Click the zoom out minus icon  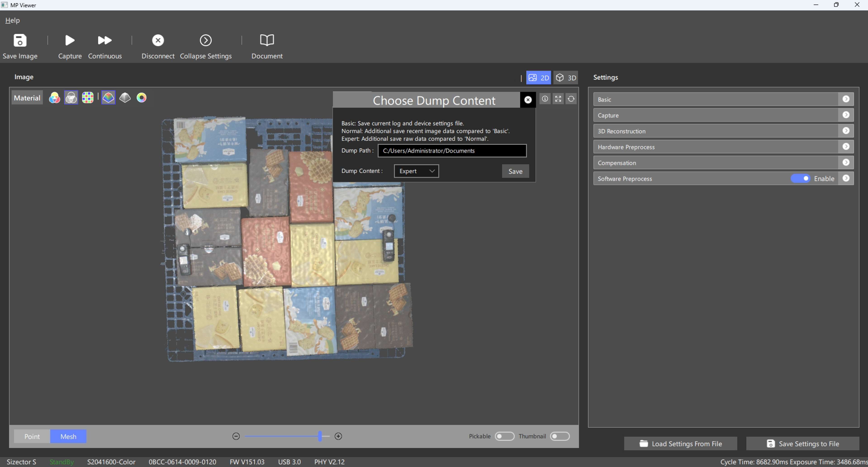[x=236, y=436]
